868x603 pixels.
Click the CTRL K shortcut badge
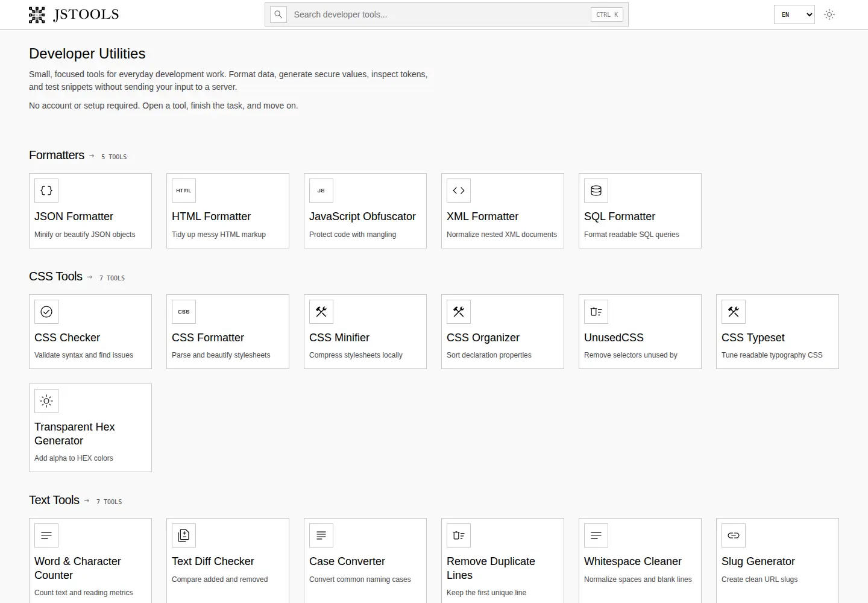pyautogui.click(x=607, y=14)
